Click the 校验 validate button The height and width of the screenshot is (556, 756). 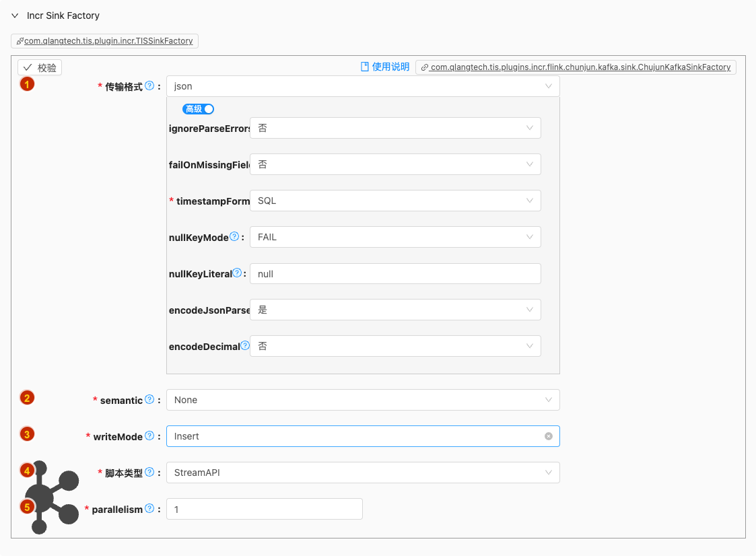40,67
